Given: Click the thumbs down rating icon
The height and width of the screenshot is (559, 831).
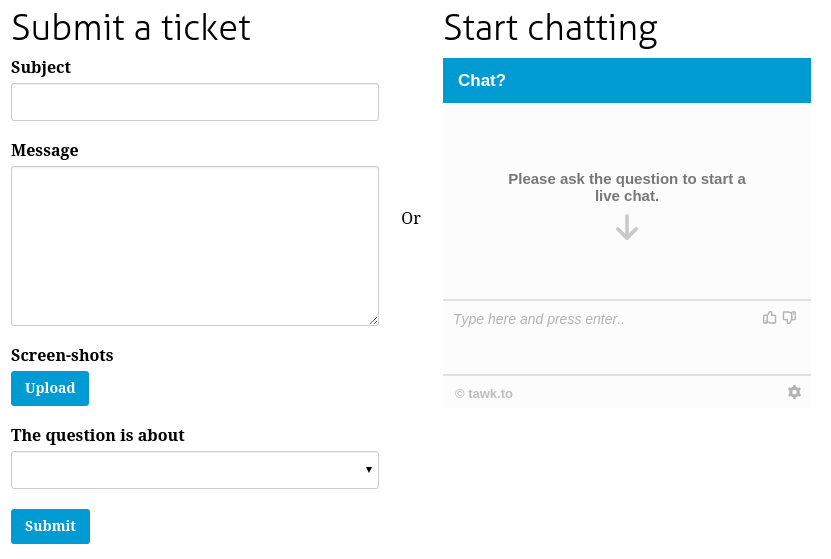Looking at the screenshot, I should click(790, 317).
